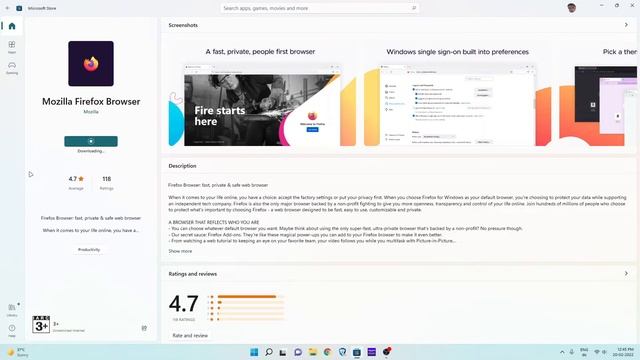Viewport: 640px width, 360px height.
Task: Click the weather widget on taskbar
Action: click(18, 352)
